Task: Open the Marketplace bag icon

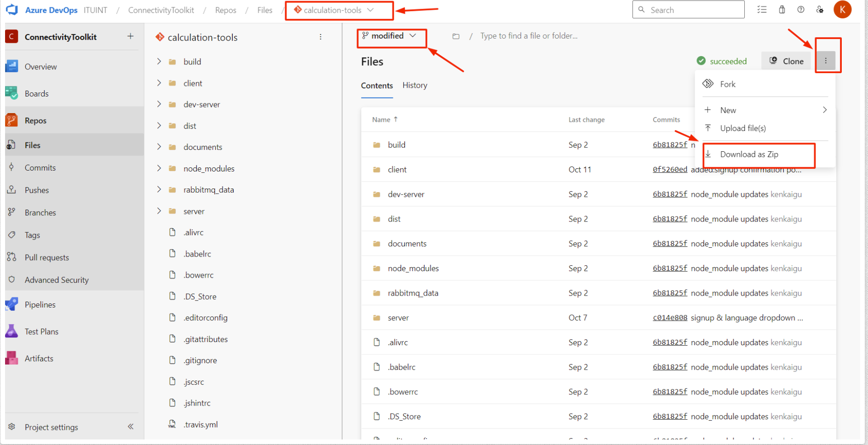Action: tap(782, 9)
